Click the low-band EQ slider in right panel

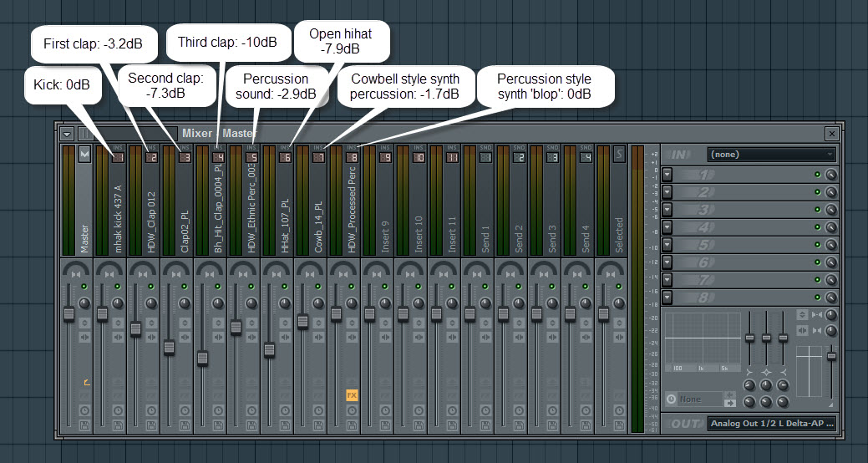(x=749, y=338)
